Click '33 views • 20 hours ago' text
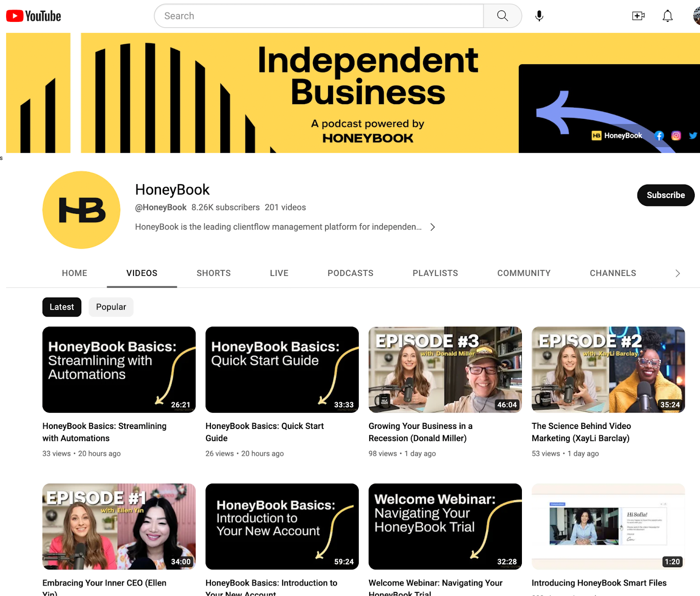Image resolution: width=700 pixels, height=596 pixels. [81, 453]
